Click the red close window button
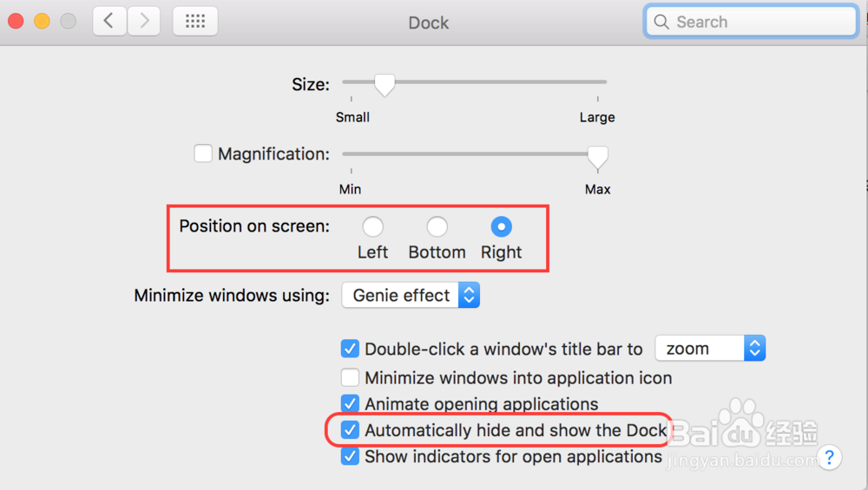 pos(16,21)
